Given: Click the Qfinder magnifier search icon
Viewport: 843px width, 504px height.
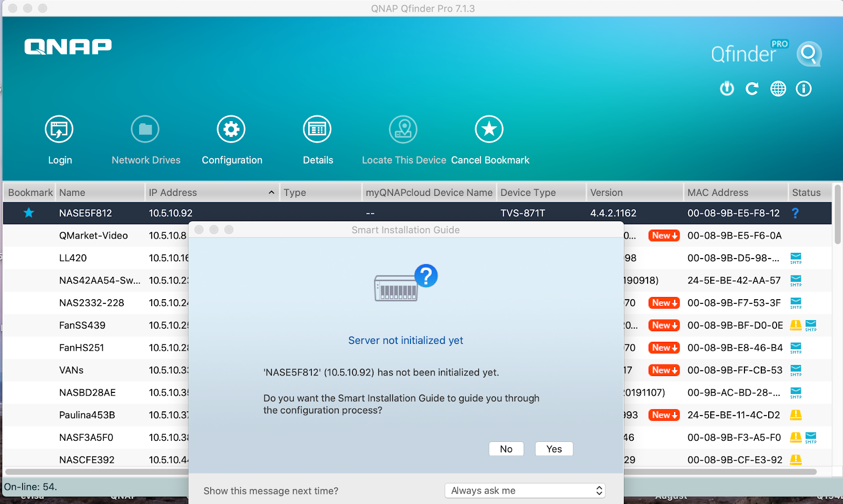Looking at the screenshot, I should pos(809,54).
